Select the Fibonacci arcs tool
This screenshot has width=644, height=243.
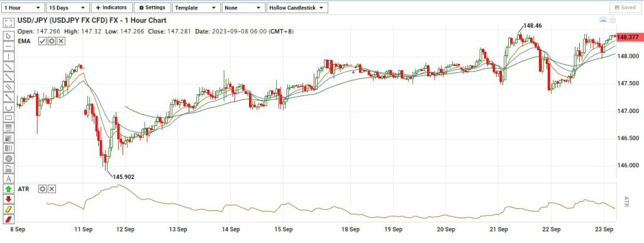tap(9, 168)
